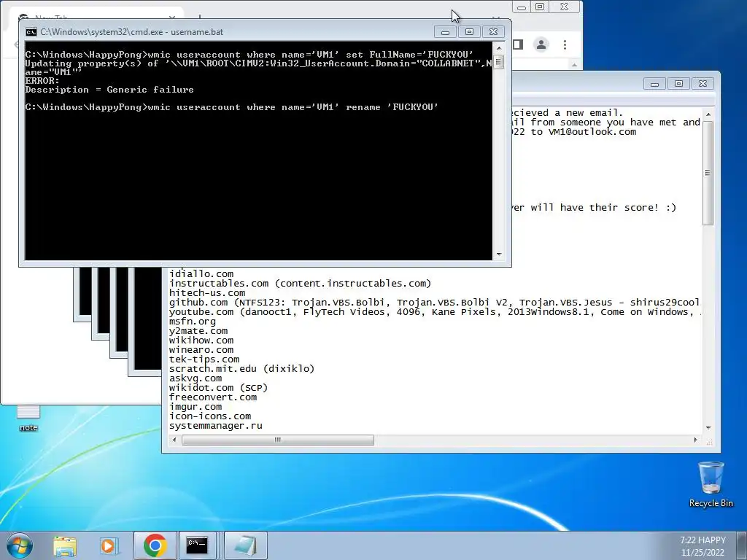Viewport: 747px width, 560px height.
Task: Click the cmd title 'C:\Windows\system32\cmd.exe - username.bat'
Action: (x=131, y=32)
